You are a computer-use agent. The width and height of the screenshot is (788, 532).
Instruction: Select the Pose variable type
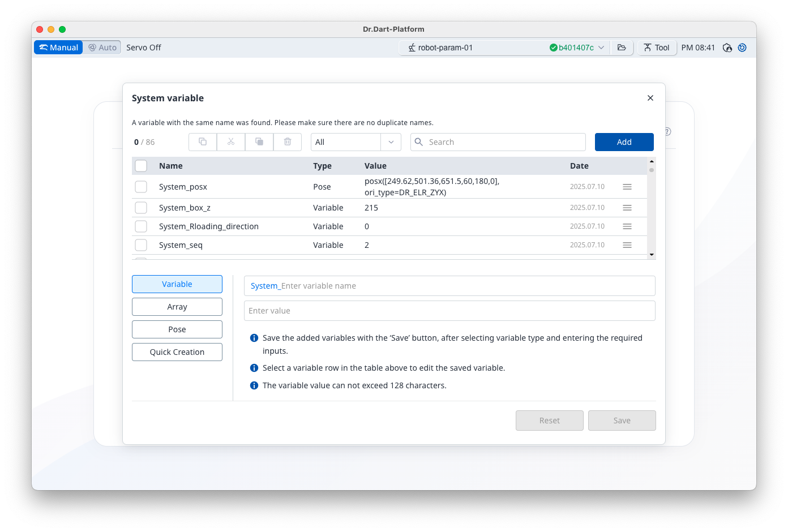(177, 329)
